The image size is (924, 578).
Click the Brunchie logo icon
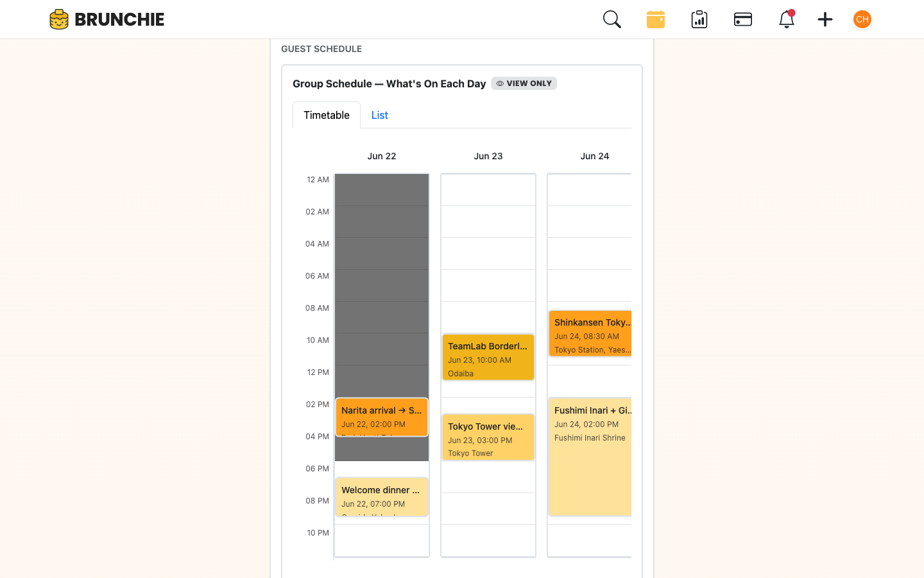coord(59,19)
